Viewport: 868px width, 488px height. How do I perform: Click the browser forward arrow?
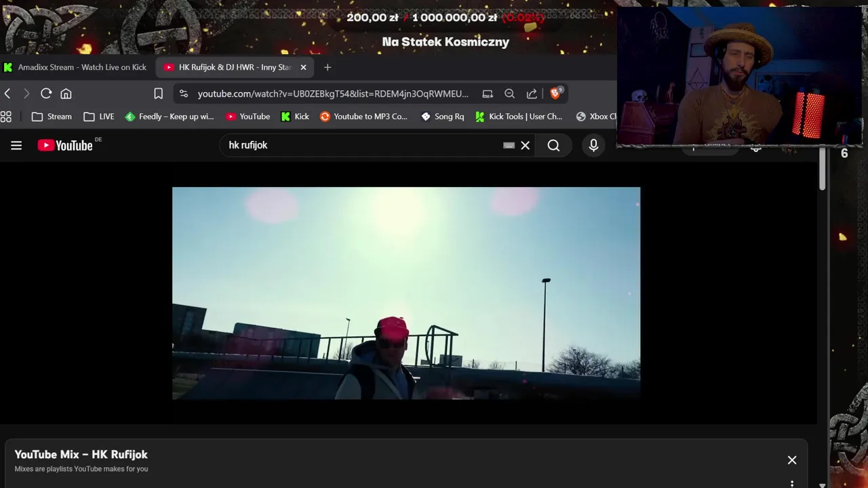(26, 94)
